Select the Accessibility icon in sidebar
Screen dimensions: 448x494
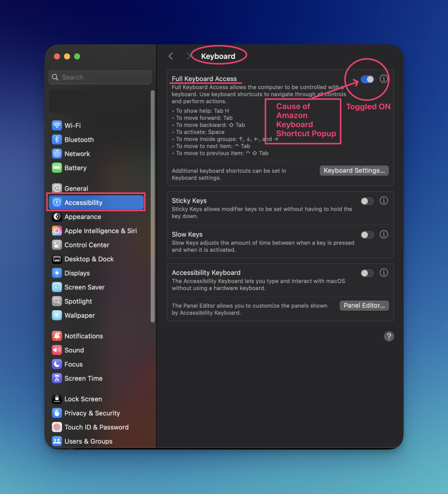57,203
